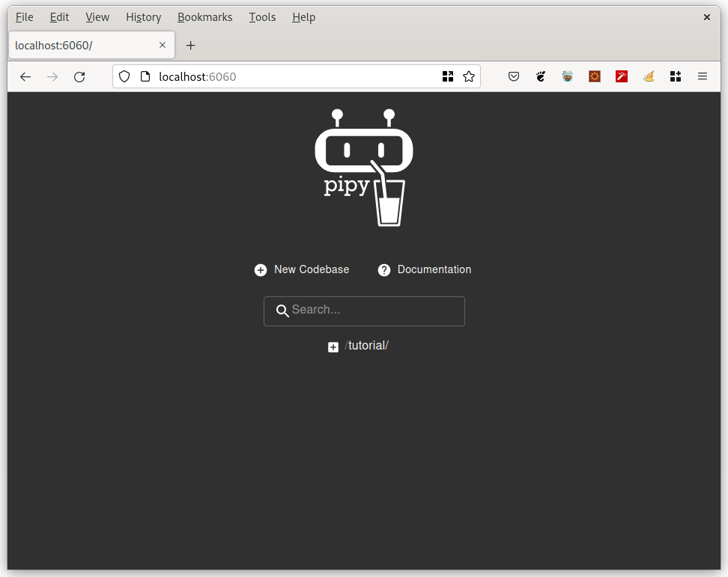Click the question-mark icon beside Documentation

tap(384, 269)
